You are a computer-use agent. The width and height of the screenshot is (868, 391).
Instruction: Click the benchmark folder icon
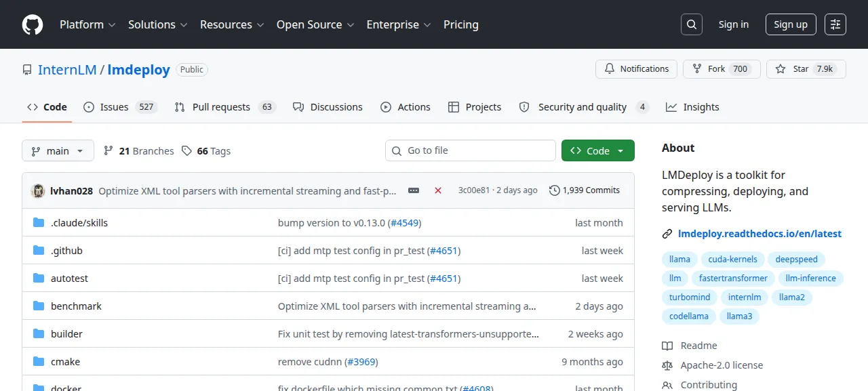[39, 306]
